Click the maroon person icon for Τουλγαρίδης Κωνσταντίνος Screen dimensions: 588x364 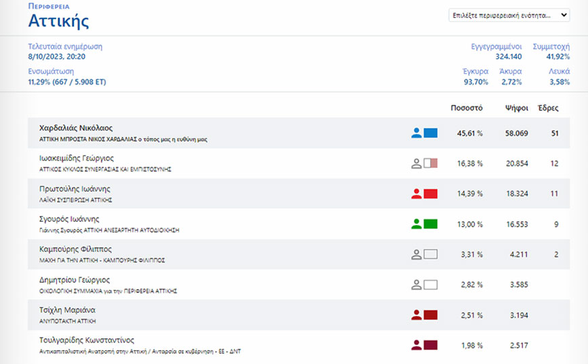click(x=416, y=345)
